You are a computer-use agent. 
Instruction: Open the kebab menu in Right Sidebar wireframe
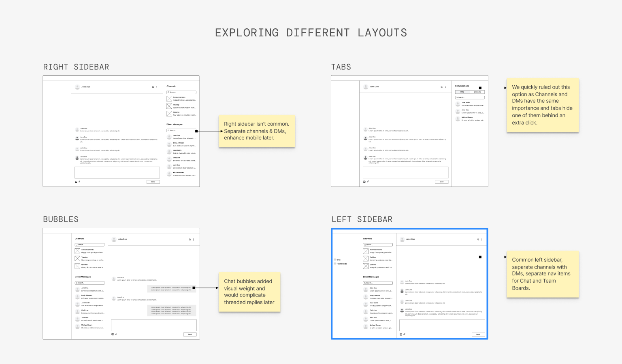[x=157, y=87]
